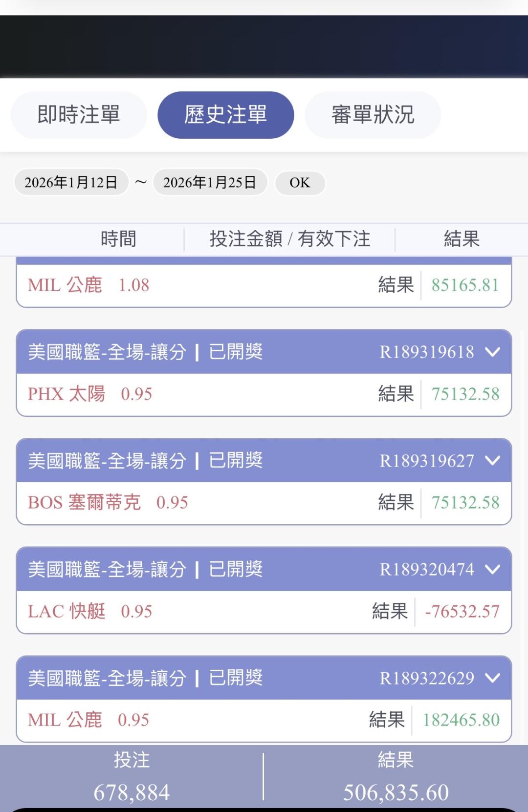Expand bet slip R189320474 chevron

493,569
